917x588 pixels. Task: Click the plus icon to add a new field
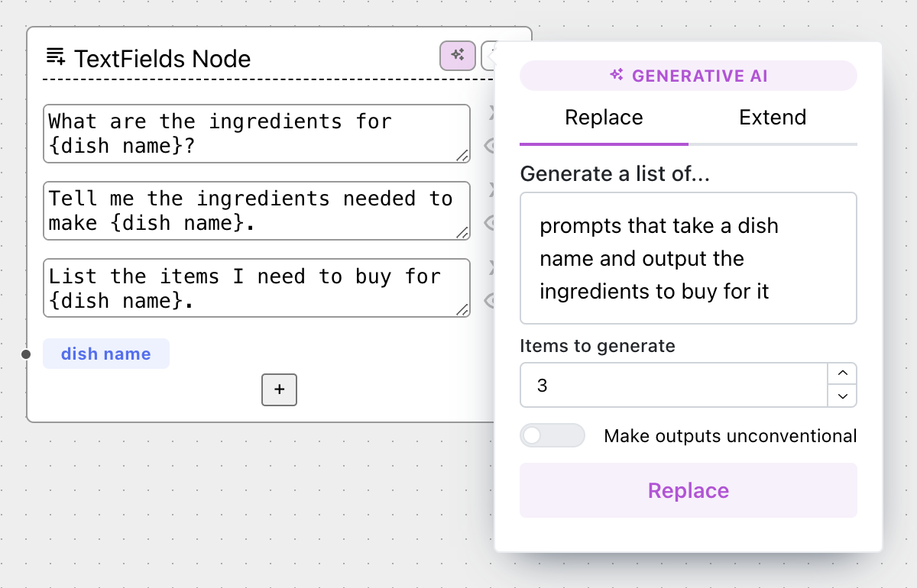click(279, 390)
